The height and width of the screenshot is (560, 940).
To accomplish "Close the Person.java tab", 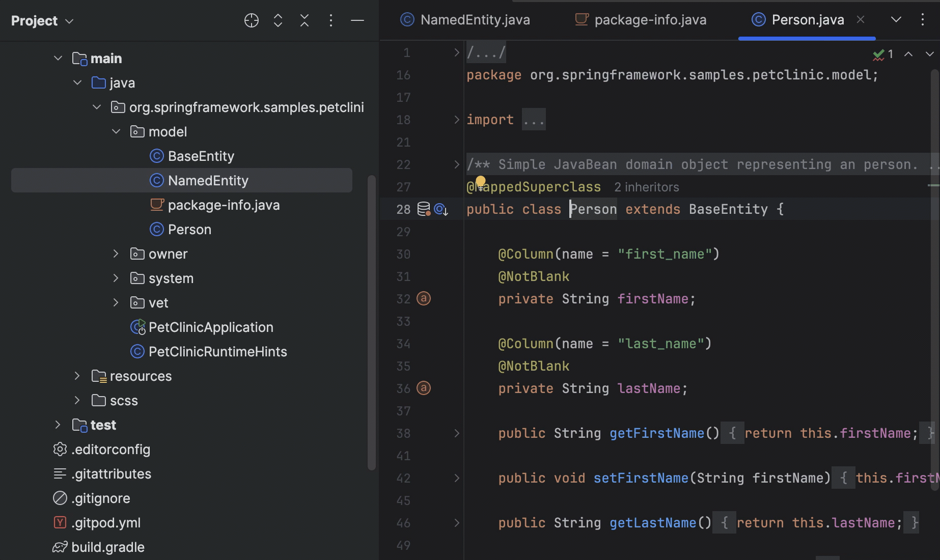I will tap(861, 19).
